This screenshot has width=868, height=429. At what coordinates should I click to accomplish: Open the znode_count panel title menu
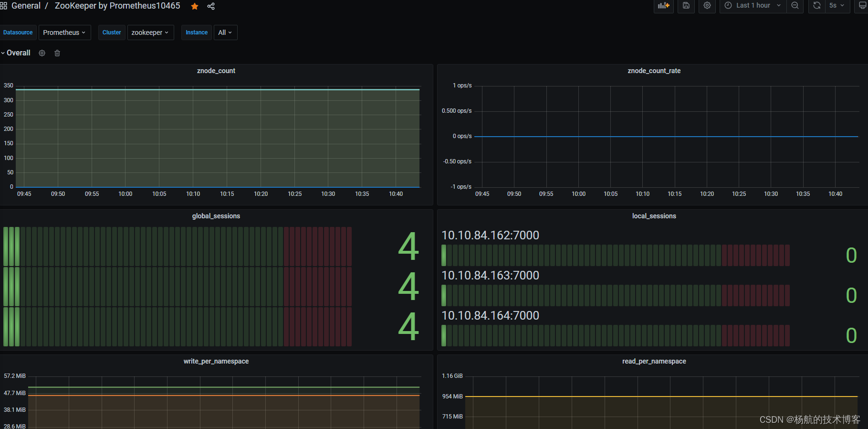[x=216, y=71]
